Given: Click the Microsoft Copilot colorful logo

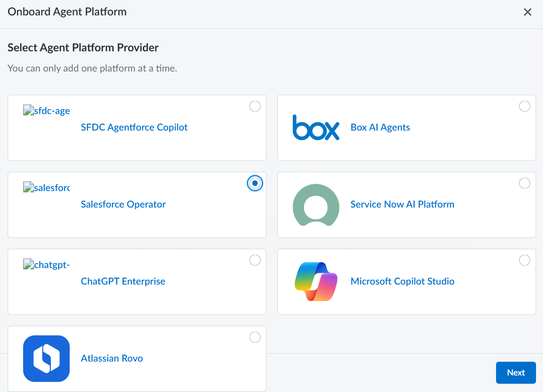Looking at the screenshot, I should tap(316, 282).
